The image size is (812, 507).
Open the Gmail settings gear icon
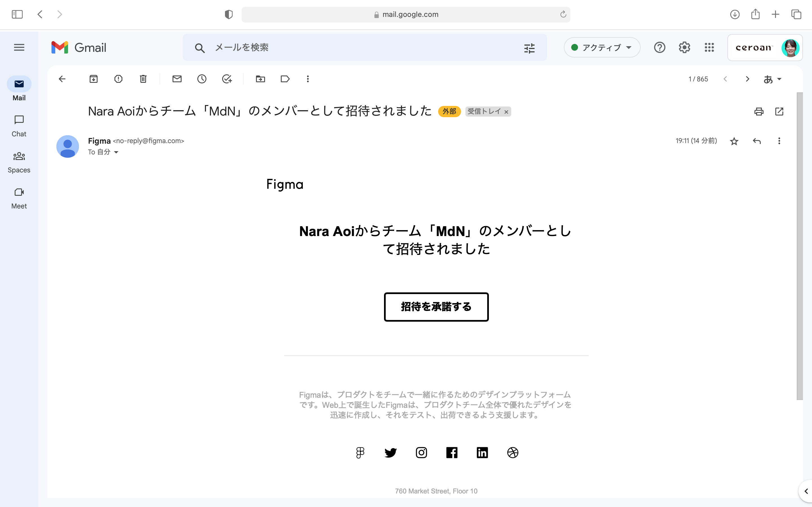point(684,47)
